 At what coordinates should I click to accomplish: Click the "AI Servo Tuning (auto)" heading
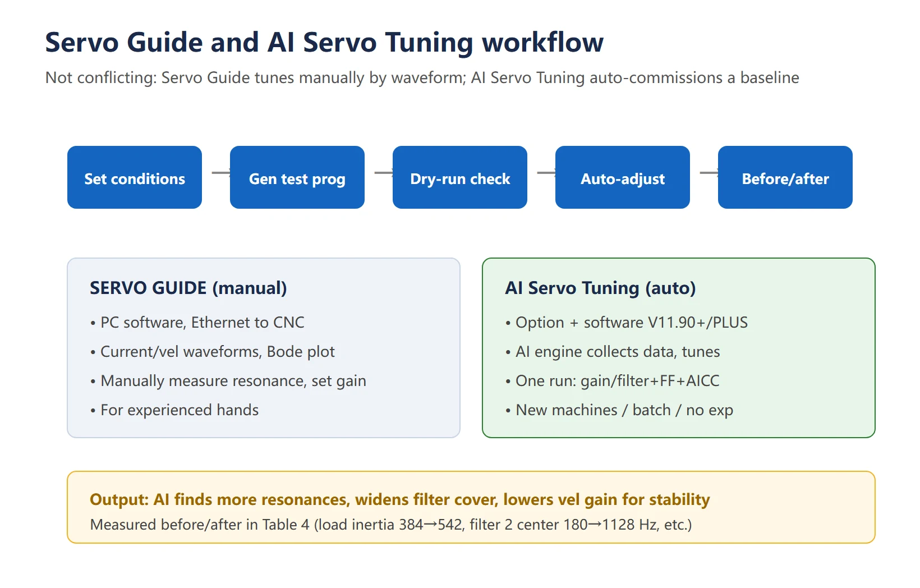point(600,288)
